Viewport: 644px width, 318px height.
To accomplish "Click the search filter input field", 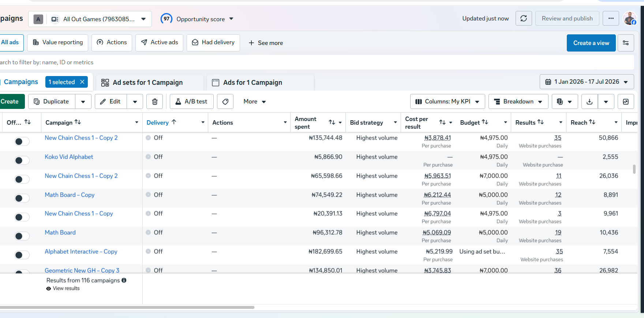I will (317, 62).
